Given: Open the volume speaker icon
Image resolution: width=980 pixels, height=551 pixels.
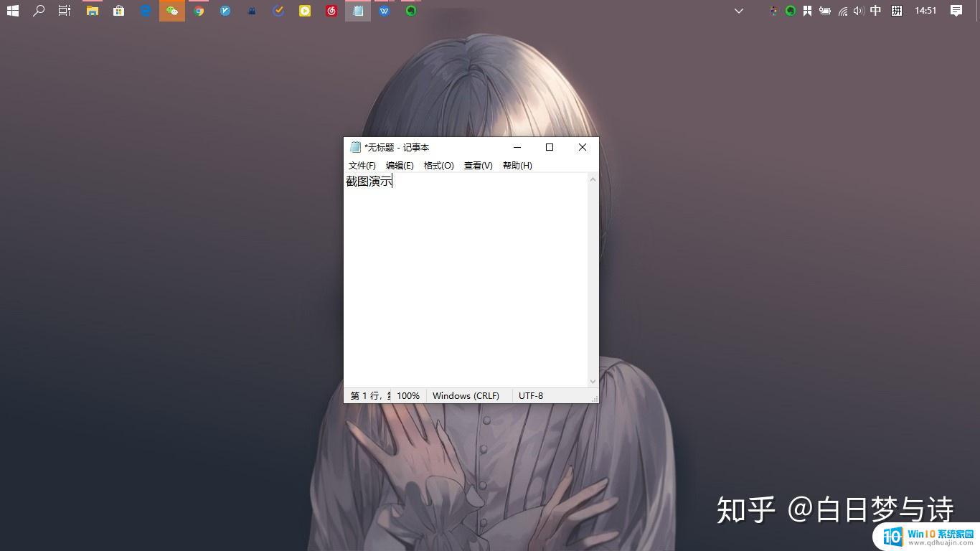Looking at the screenshot, I should click(x=859, y=11).
